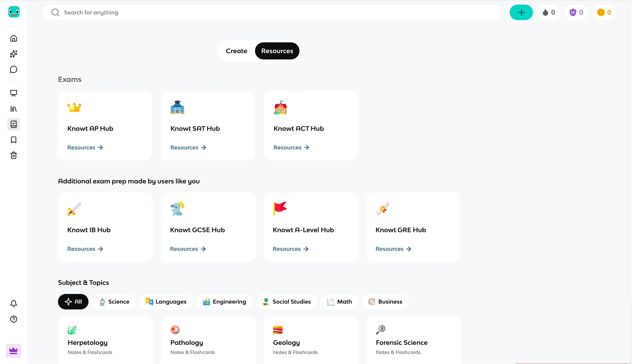The width and height of the screenshot is (632, 364).
Task: Open notifications bell icon
Action: point(14,304)
